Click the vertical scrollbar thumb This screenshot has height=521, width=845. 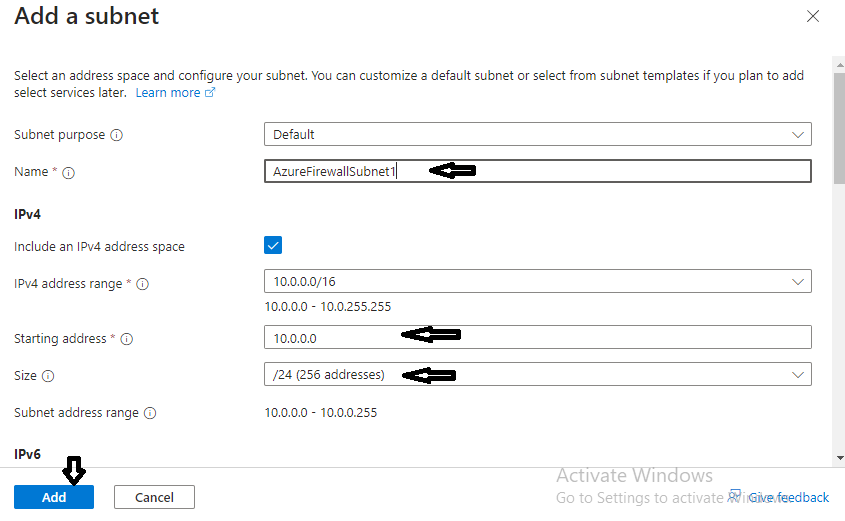[838, 130]
